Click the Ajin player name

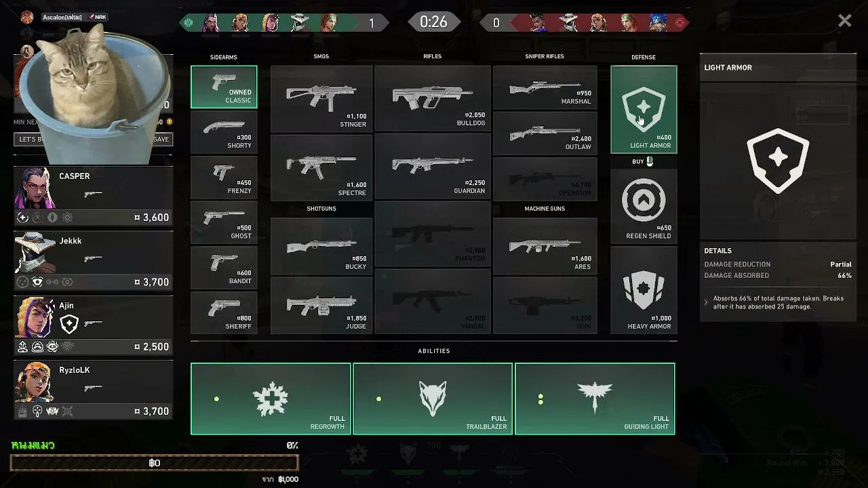point(66,305)
